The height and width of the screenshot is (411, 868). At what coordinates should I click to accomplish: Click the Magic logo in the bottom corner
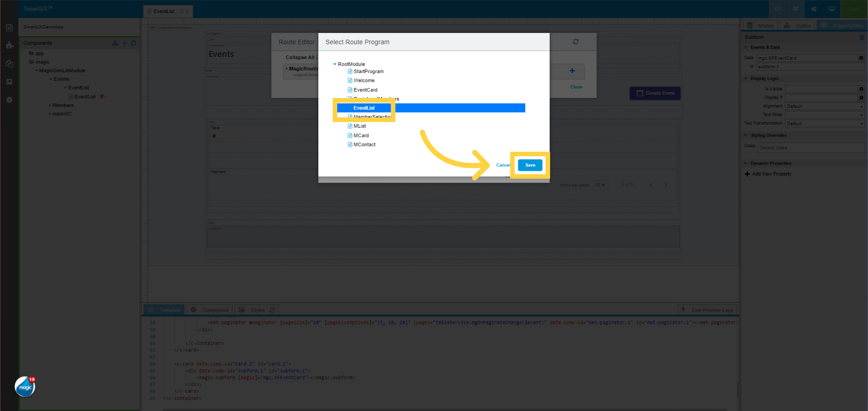click(24, 387)
